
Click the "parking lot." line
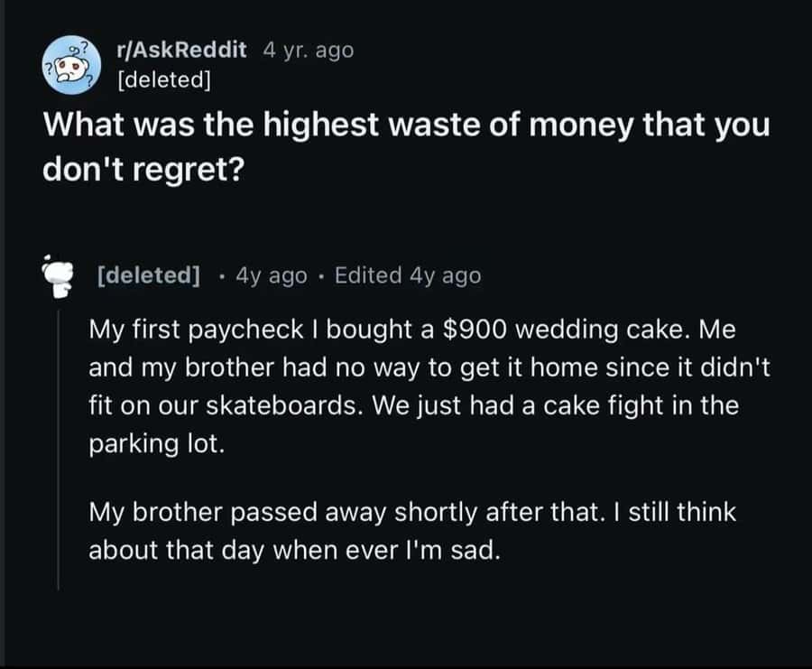tap(153, 444)
